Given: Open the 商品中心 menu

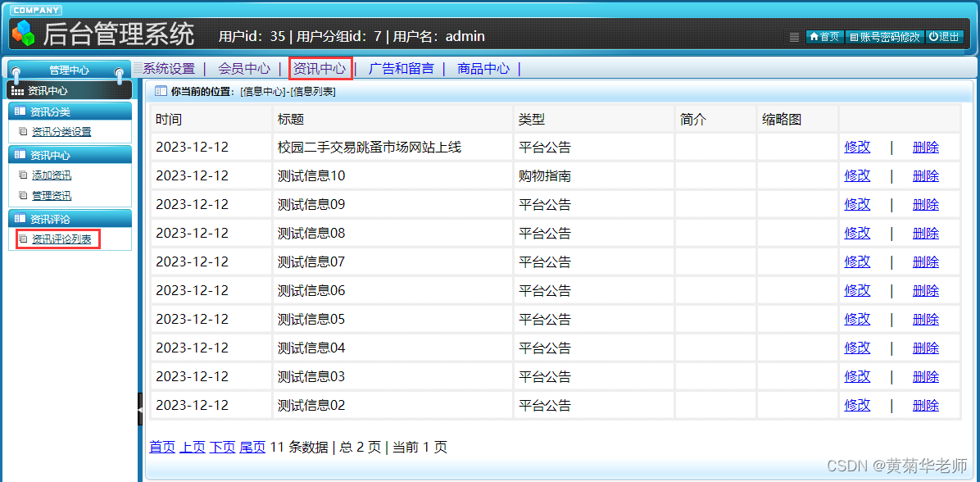Looking at the screenshot, I should click(483, 69).
